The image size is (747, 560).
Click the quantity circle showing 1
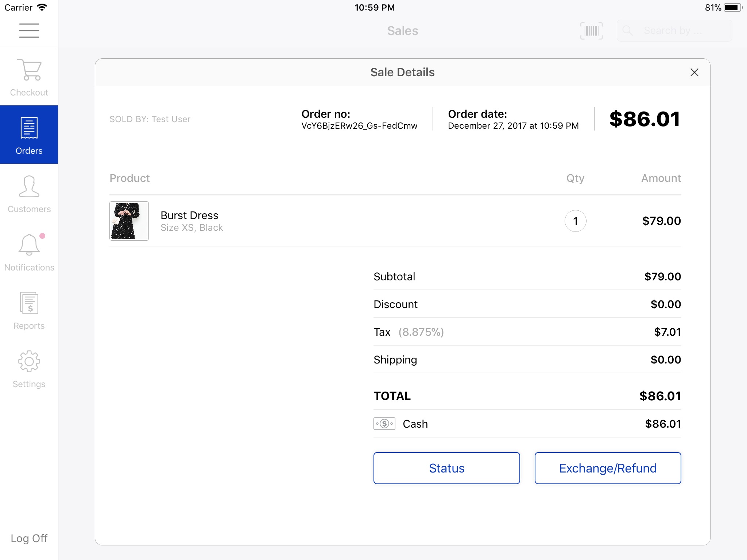click(575, 221)
